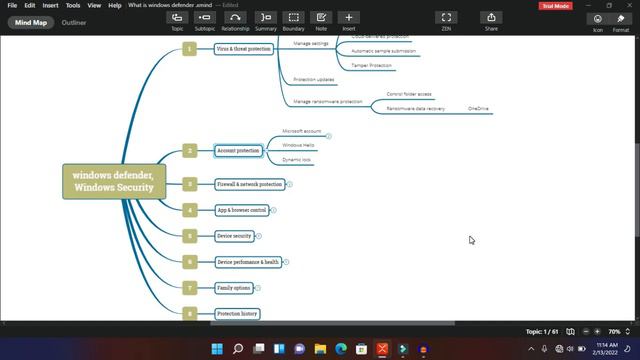Select Automatic sample submission subtopic

pos(384,51)
